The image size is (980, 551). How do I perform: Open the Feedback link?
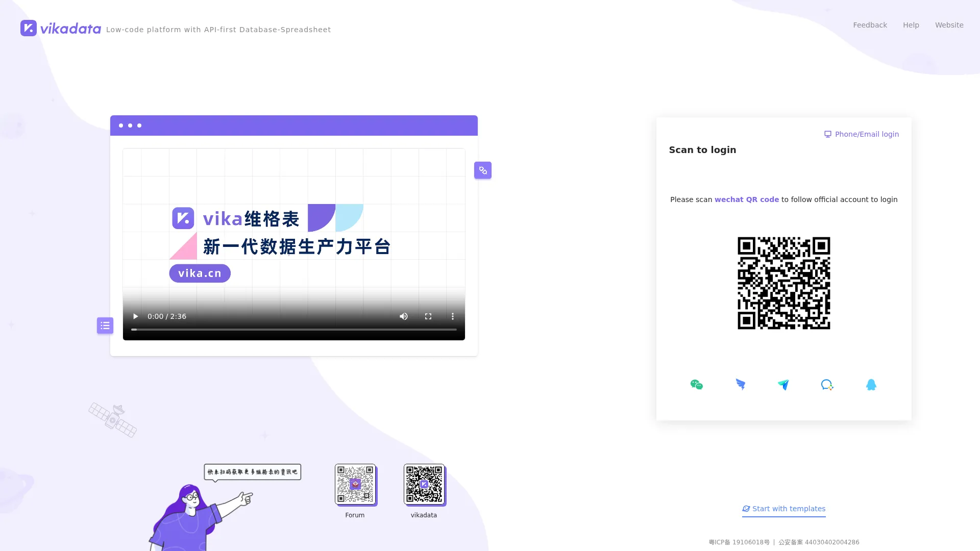870,25
